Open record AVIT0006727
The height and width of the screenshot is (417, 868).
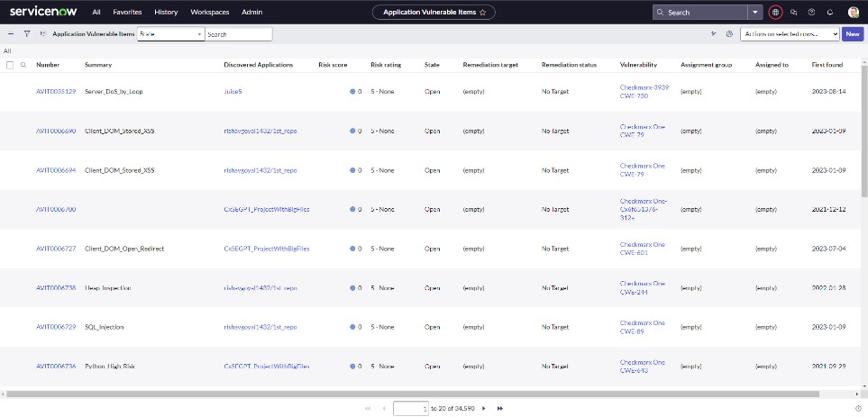tap(56, 249)
